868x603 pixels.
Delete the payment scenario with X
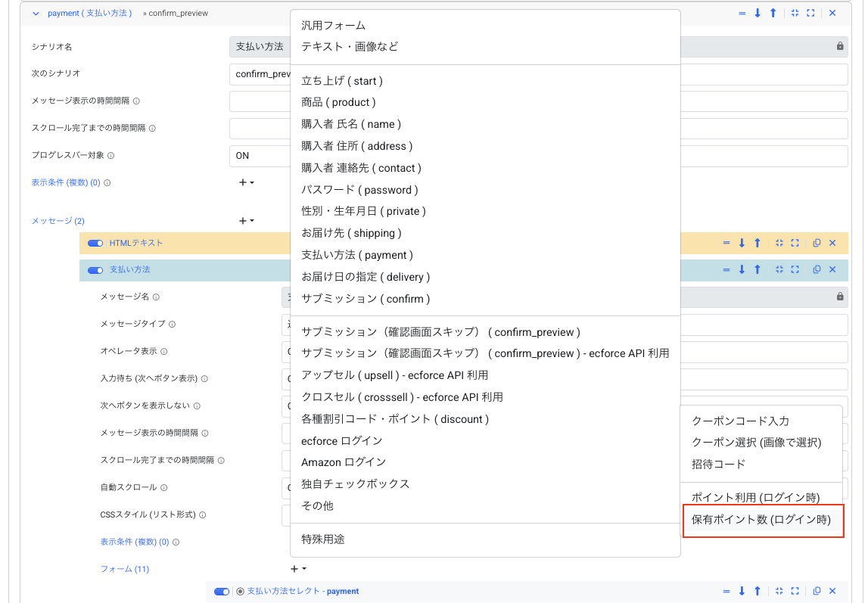832,13
